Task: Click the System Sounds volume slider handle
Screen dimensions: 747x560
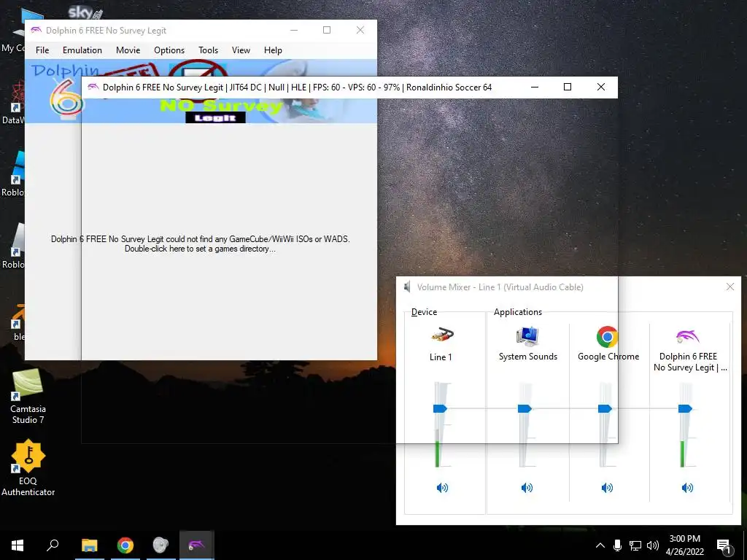Action: coord(525,408)
